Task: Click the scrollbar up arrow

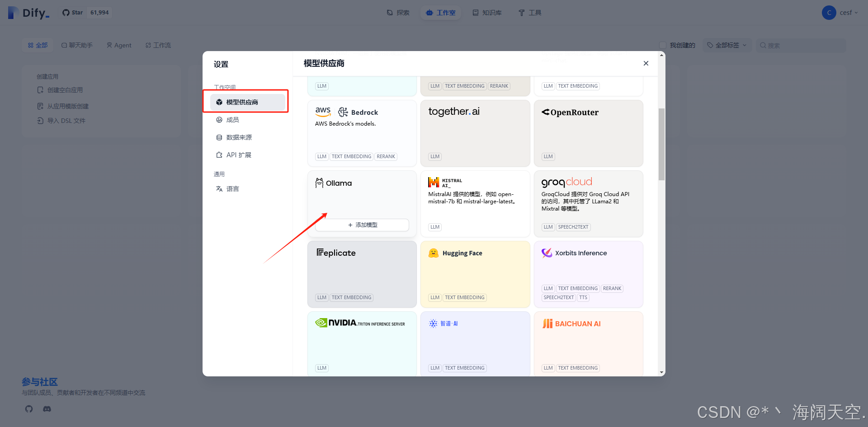Action: tap(662, 55)
